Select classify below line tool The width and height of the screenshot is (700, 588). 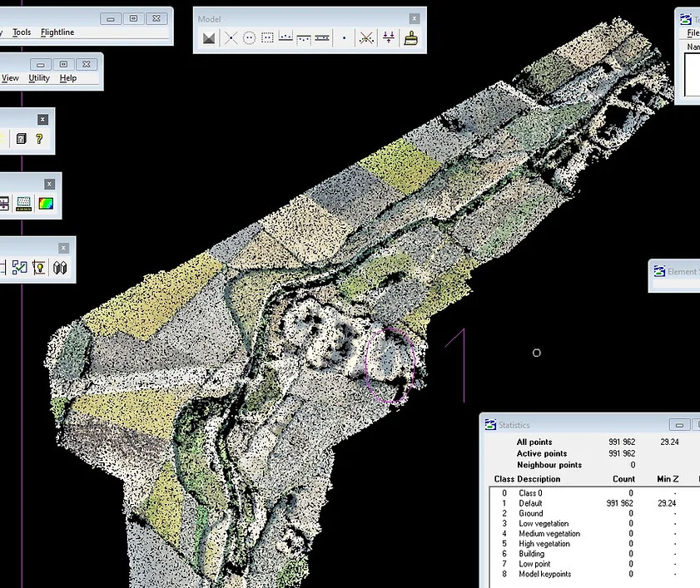point(304,38)
